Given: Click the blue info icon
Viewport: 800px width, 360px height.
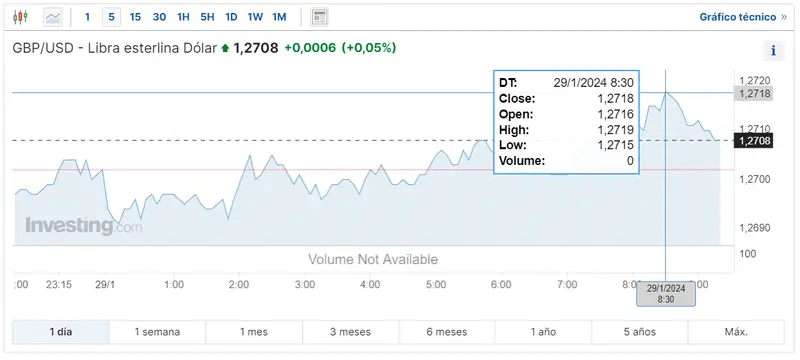Looking at the screenshot, I should (773, 50).
